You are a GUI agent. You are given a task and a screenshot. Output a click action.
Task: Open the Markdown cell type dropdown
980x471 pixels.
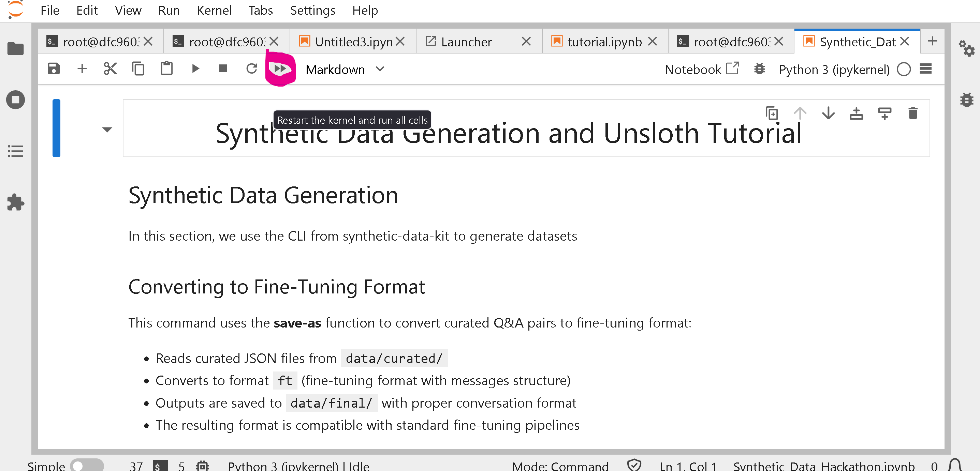345,69
